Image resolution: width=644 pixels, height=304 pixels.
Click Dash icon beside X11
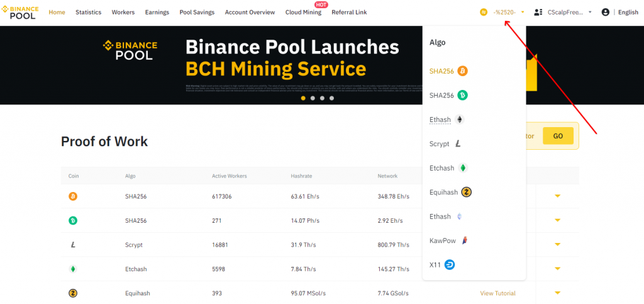point(450,265)
